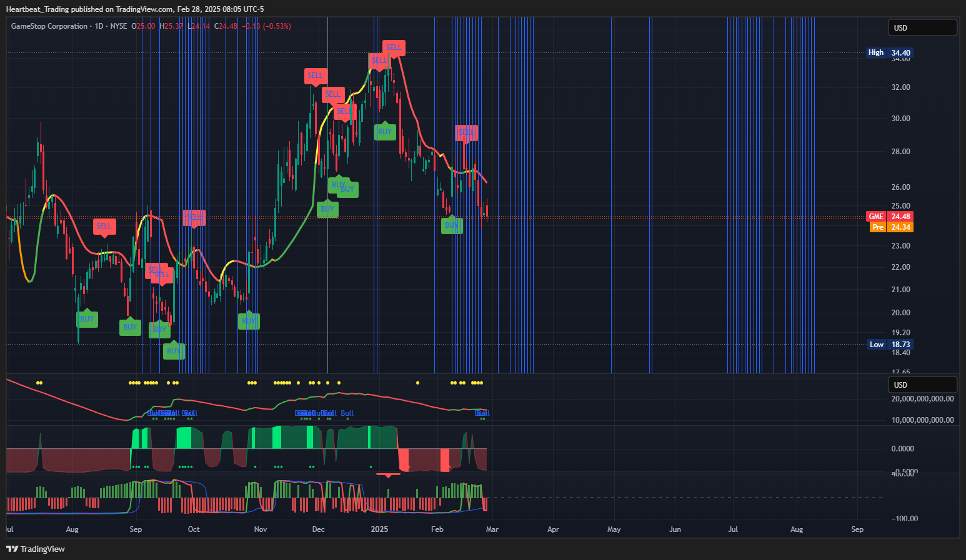
Task: Click the 19.20 price axis label
Action: click(900, 333)
